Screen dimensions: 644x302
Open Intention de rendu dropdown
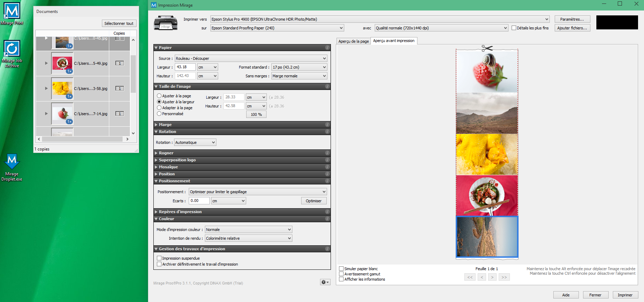(249, 238)
